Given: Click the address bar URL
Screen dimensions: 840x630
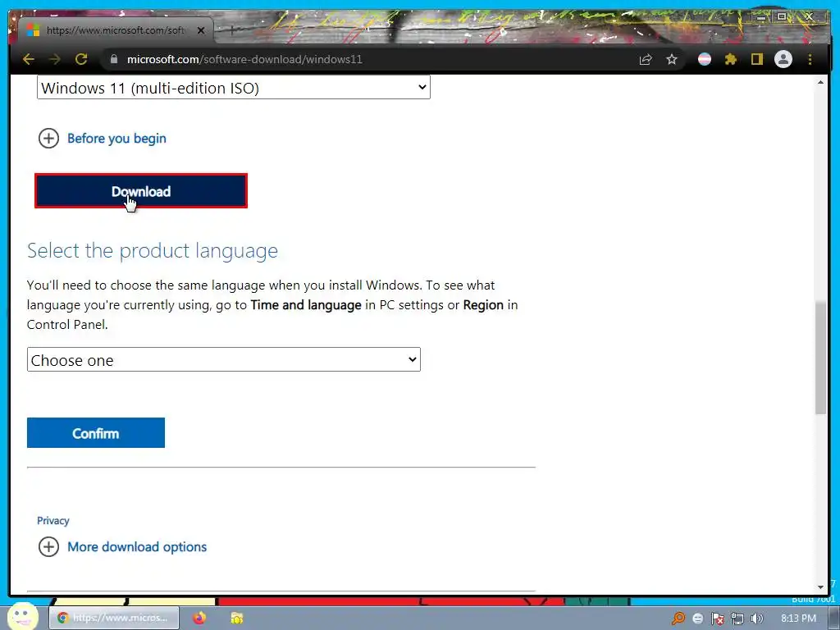Looking at the screenshot, I should pyautogui.click(x=244, y=59).
